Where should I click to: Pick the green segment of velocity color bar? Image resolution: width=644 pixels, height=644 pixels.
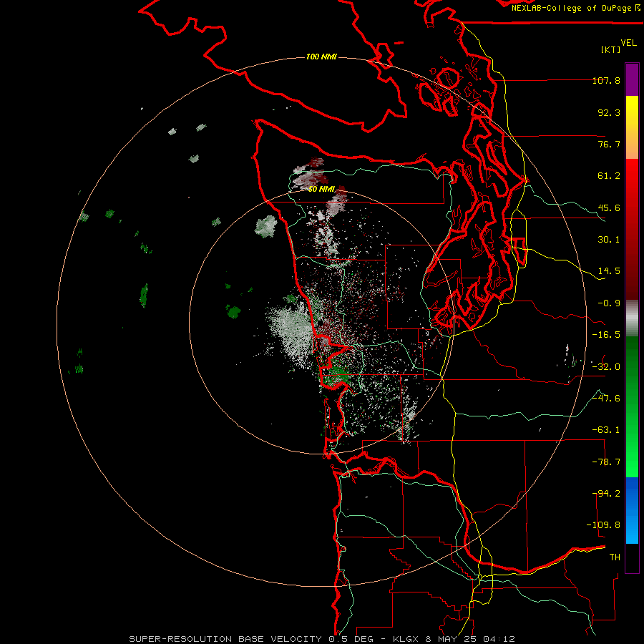632,406
